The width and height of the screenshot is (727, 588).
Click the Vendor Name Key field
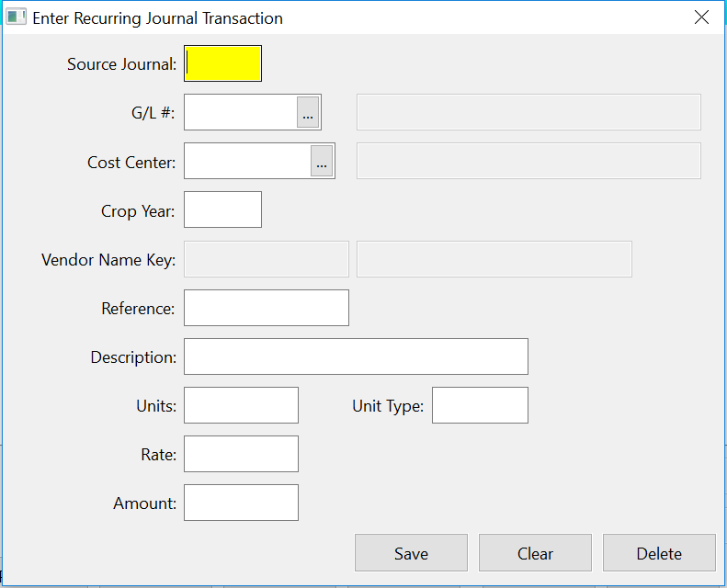tap(267, 259)
